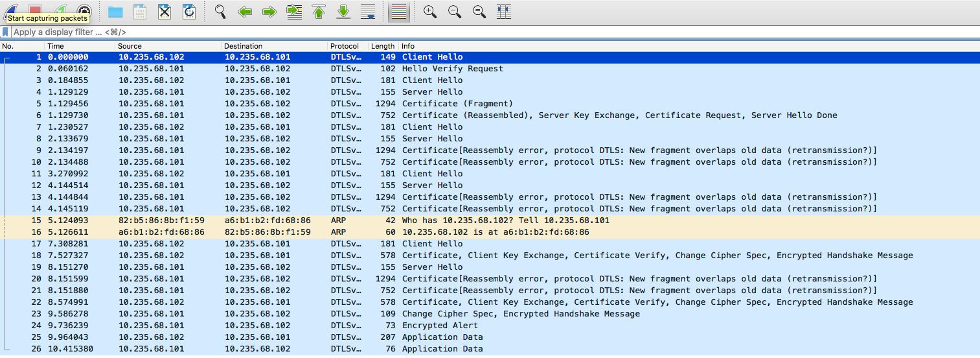
Task: Open a capture file via folder icon
Action: pyautogui.click(x=115, y=11)
